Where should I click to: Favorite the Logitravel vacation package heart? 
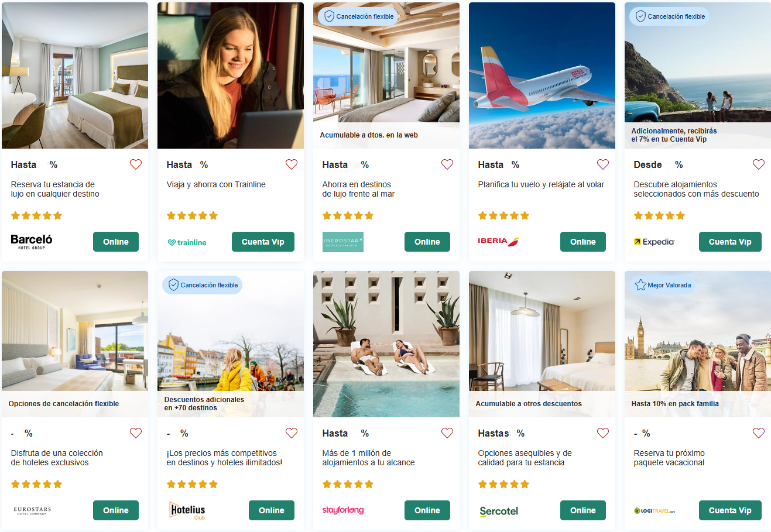(759, 433)
